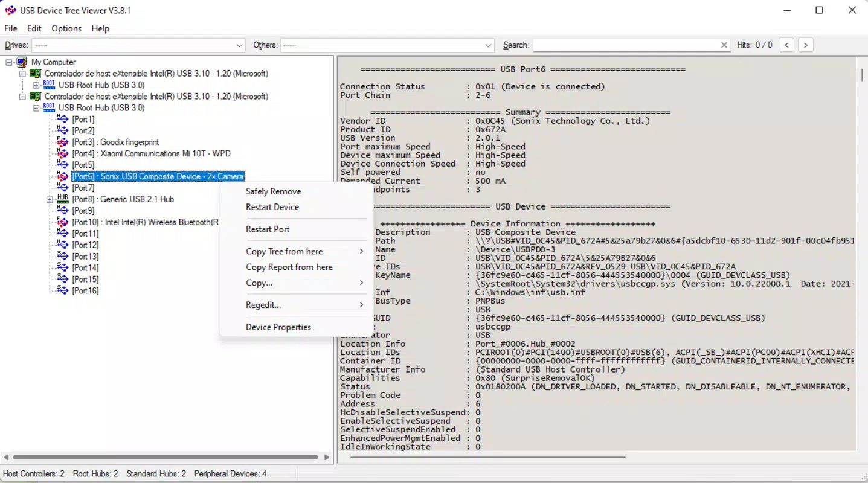Click the Intel Bluetooth device icon at Port10

pos(63,222)
